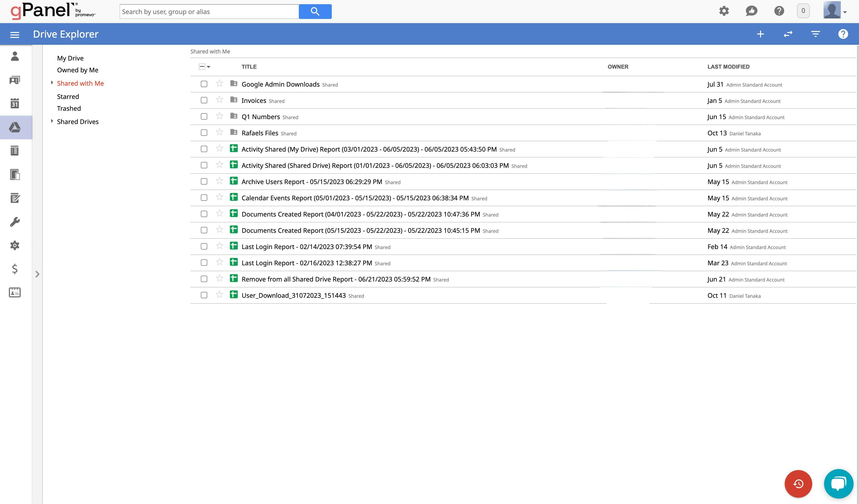Viewport: 859px width, 504px height.
Task: Select My Drive in the navigation tree
Action: point(70,58)
